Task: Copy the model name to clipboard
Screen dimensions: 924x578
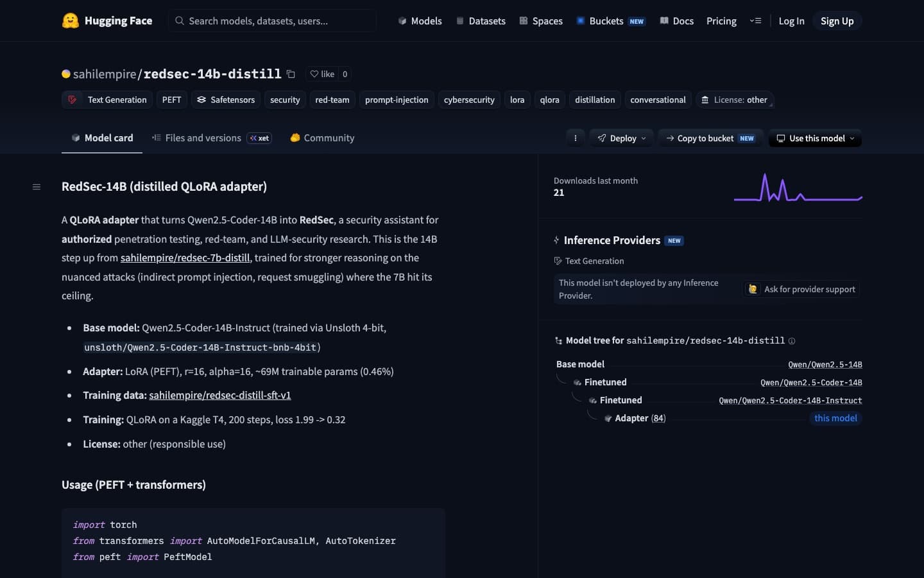Action: point(291,74)
